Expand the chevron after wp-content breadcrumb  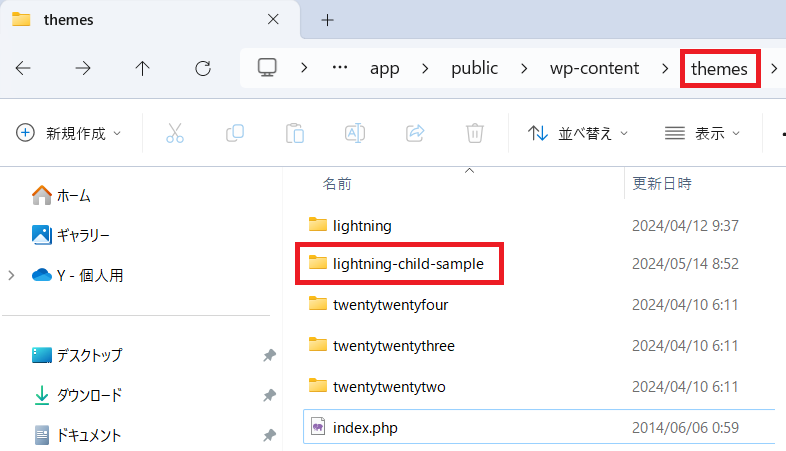[x=665, y=68]
